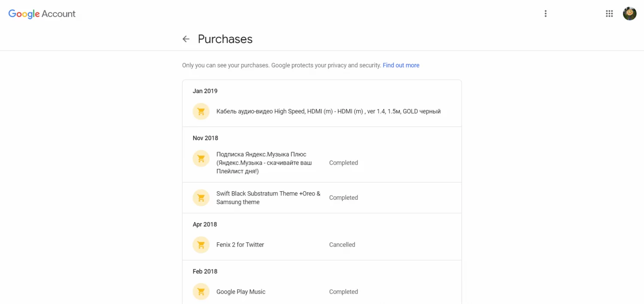Click the Purchases page heading
This screenshot has height=304, width=644.
225,39
